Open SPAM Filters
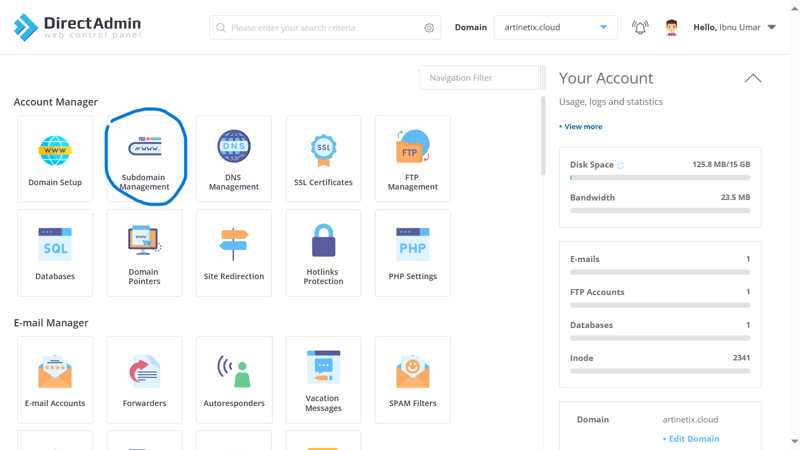The height and width of the screenshot is (450, 800). 413,380
